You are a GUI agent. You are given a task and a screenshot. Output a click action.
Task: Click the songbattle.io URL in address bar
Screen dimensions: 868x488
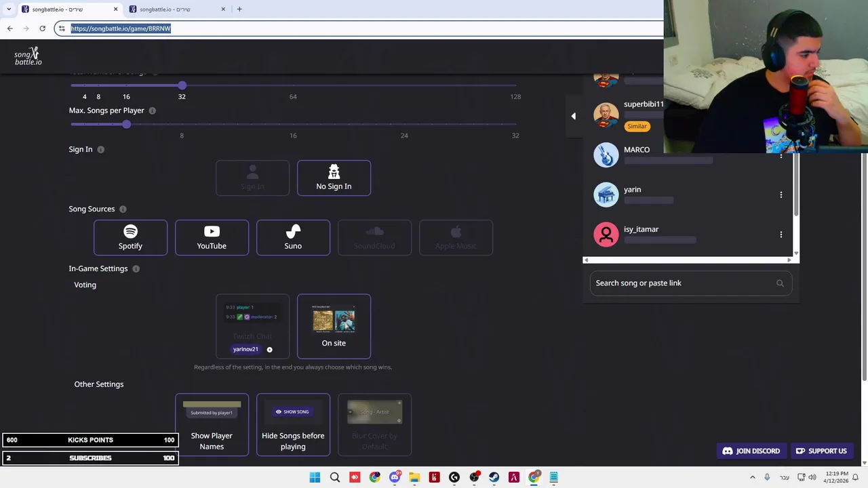121,28
